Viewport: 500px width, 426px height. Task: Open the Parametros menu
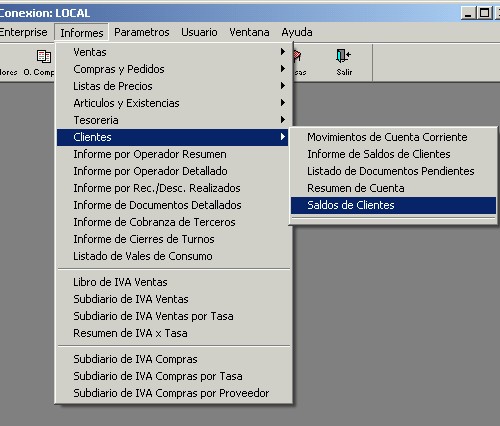click(142, 32)
